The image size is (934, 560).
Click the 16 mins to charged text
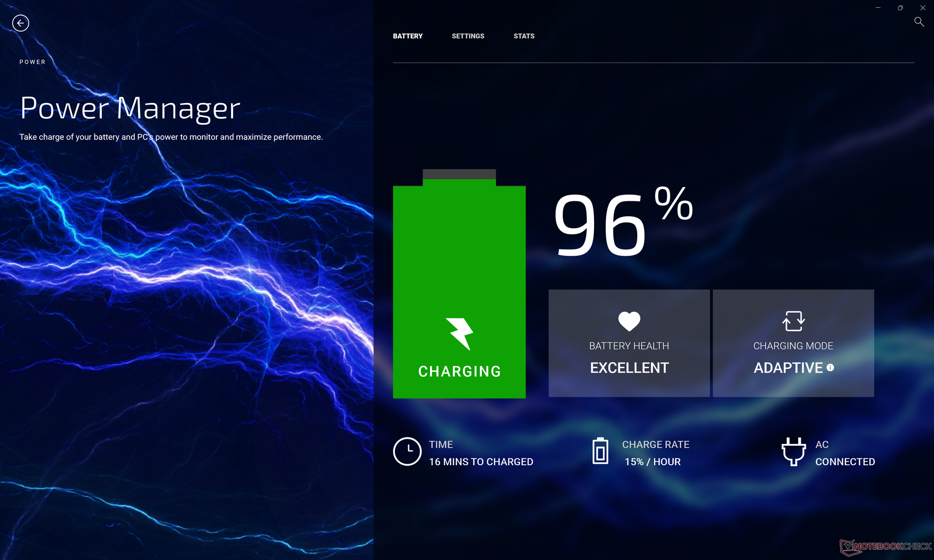481,462
